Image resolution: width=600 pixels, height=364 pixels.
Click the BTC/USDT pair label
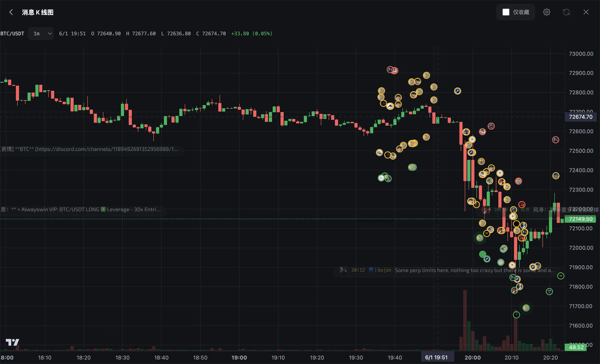(12, 34)
